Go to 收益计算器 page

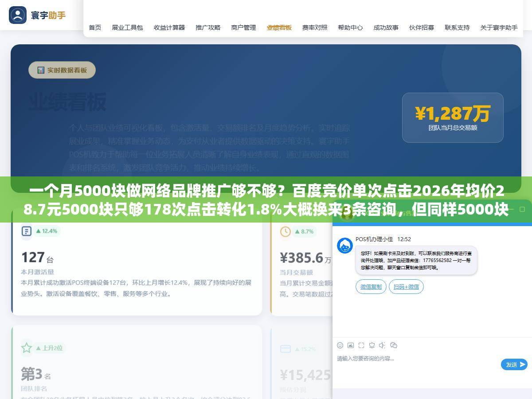tap(169, 27)
